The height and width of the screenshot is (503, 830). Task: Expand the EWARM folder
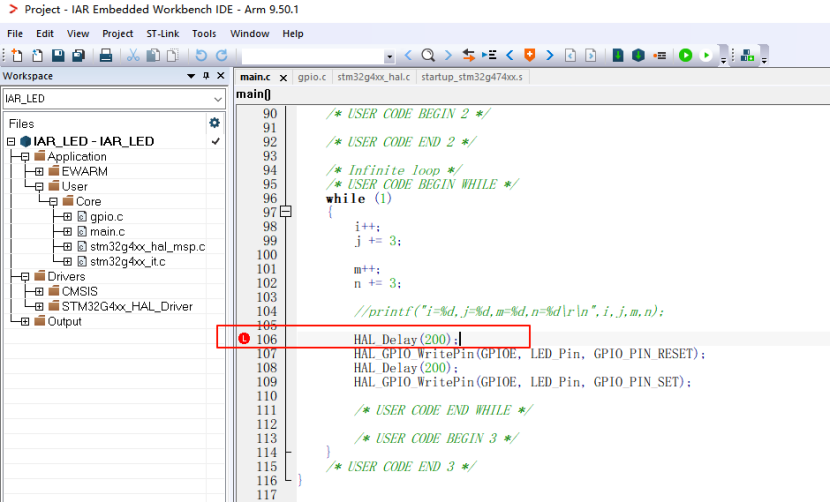coord(39,172)
